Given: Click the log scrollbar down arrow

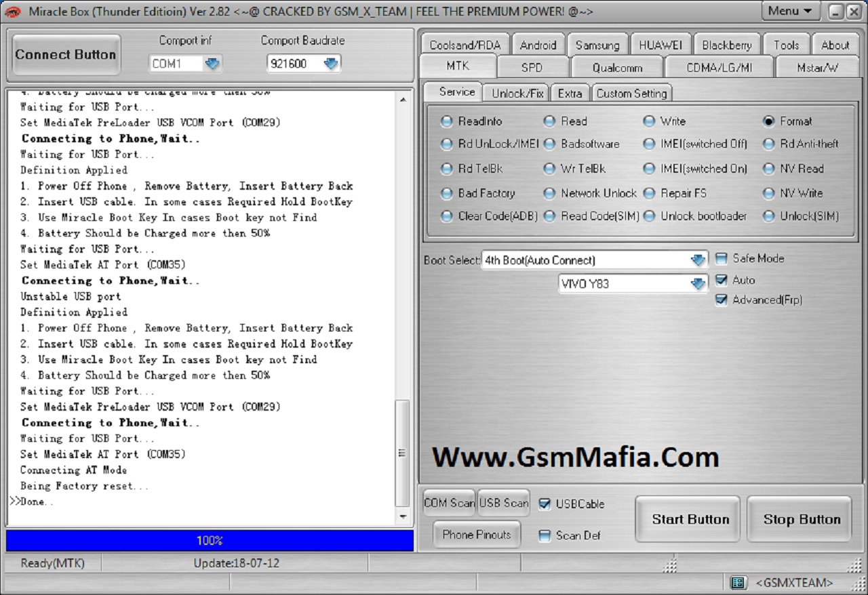Looking at the screenshot, I should [x=403, y=516].
